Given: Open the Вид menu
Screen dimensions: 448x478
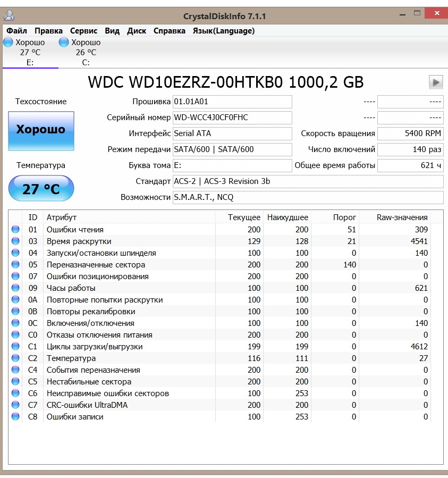Looking at the screenshot, I should [x=112, y=31].
